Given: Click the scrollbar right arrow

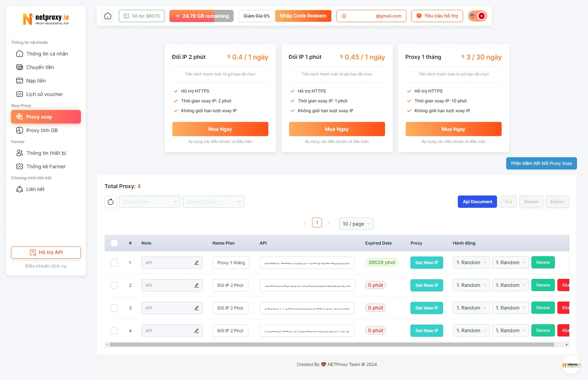Looking at the screenshot, I should point(567,345).
